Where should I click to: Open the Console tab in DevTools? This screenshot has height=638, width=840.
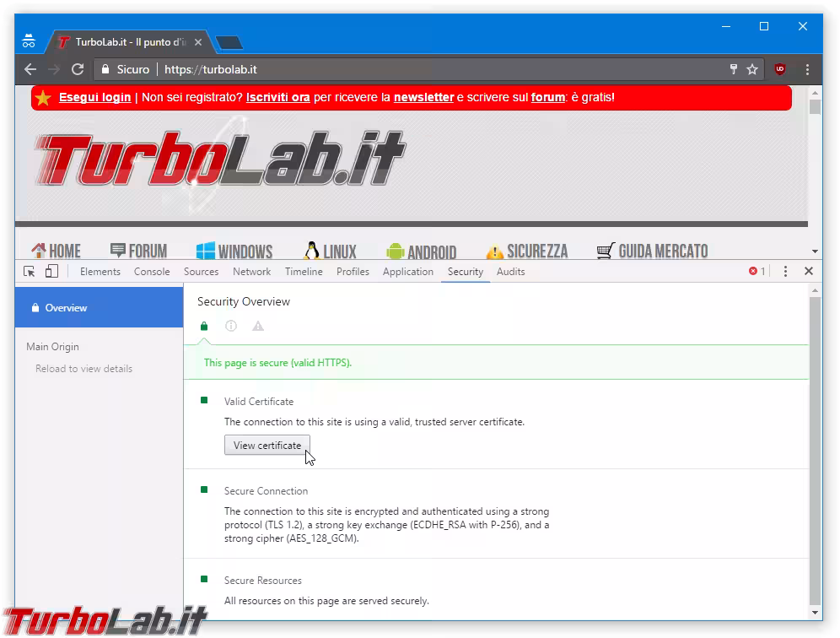(x=152, y=272)
